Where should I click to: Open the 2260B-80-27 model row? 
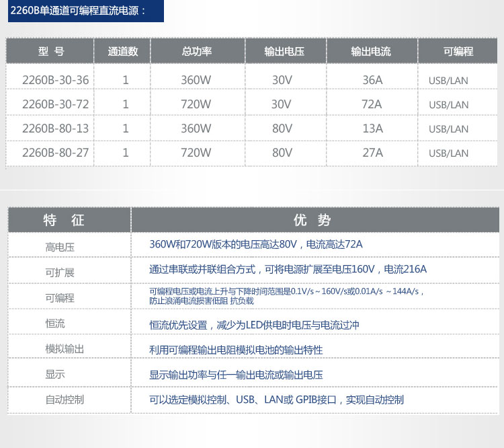click(55, 153)
